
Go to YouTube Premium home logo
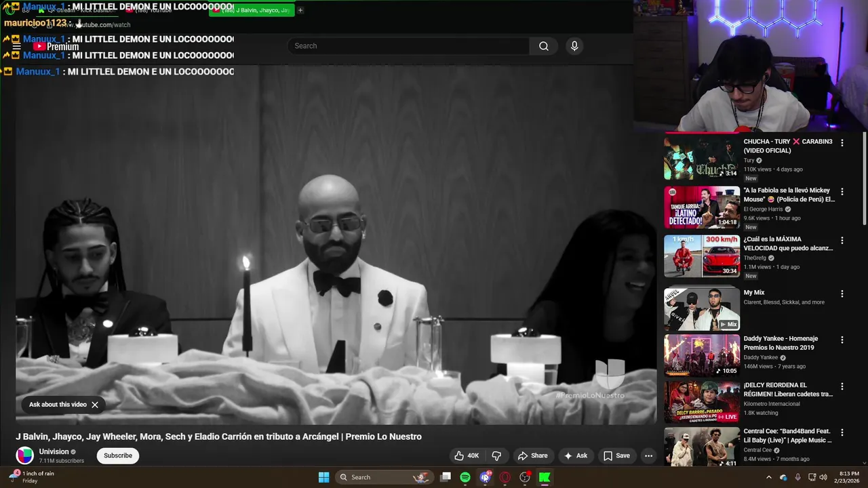coord(56,47)
